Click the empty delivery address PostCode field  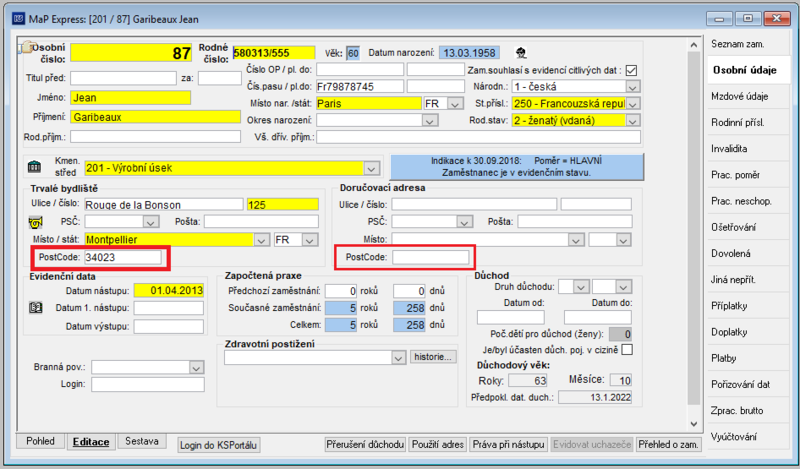tap(431, 257)
